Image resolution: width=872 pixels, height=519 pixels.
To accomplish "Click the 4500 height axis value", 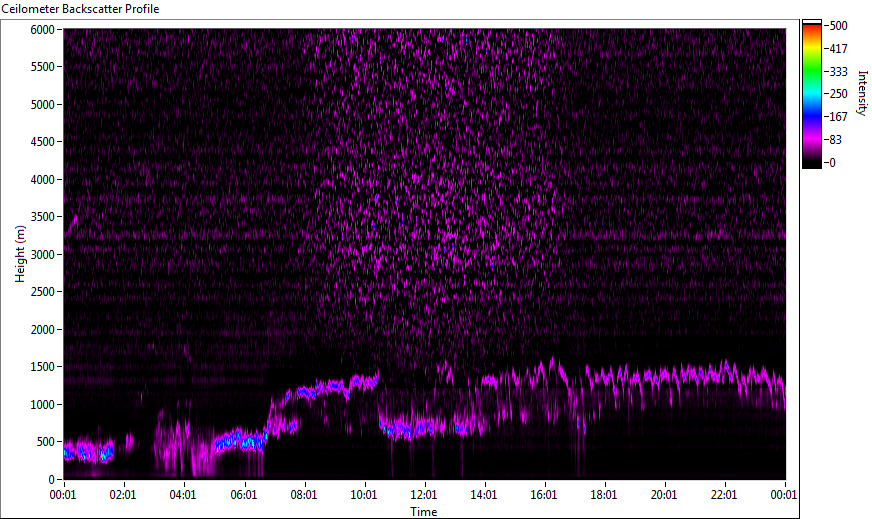I will pos(42,142).
